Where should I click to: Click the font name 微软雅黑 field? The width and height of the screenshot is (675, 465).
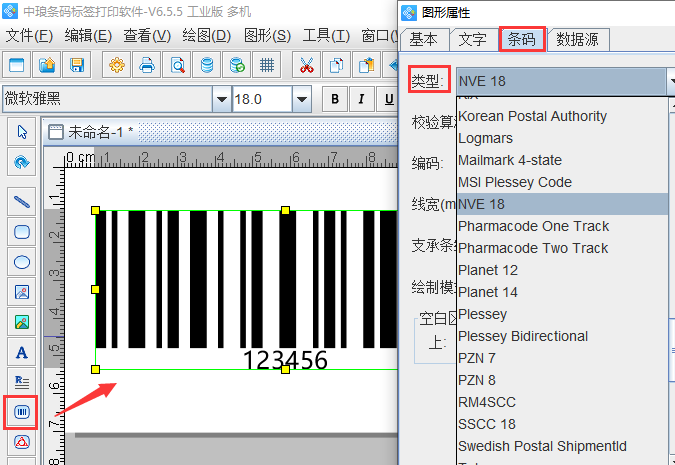(108, 99)
